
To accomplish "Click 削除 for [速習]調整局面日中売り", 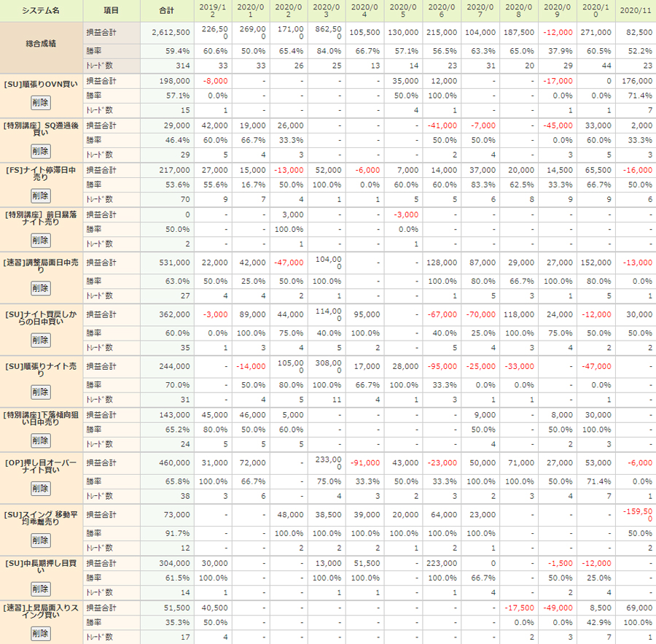I will pos(41,288).
